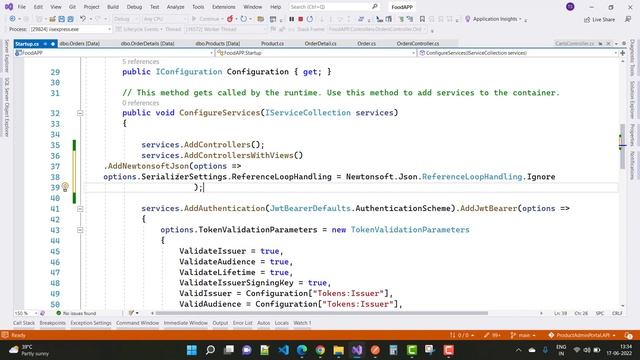Close the Startup.cs tab
This screenshot has height=360, width=640.
tap(53, 44)
